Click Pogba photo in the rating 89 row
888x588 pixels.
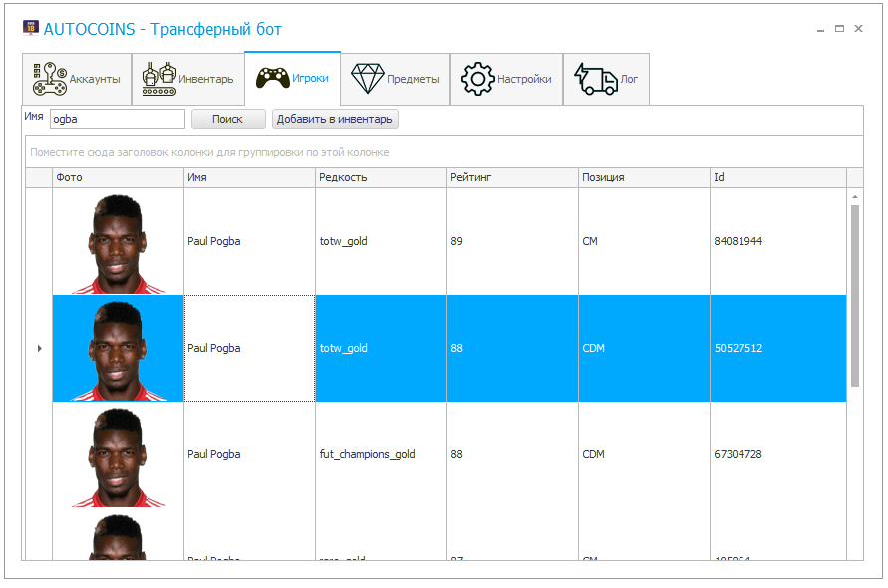pos(119,244)
